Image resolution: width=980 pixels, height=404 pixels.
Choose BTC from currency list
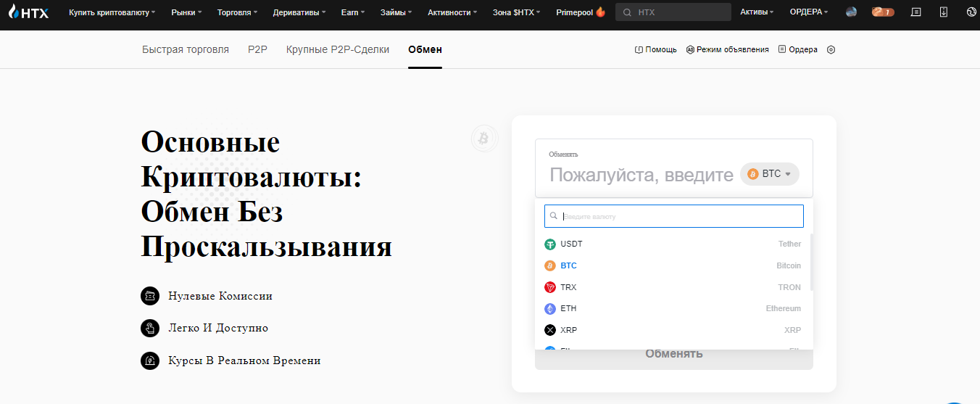(x=674, y=266)
